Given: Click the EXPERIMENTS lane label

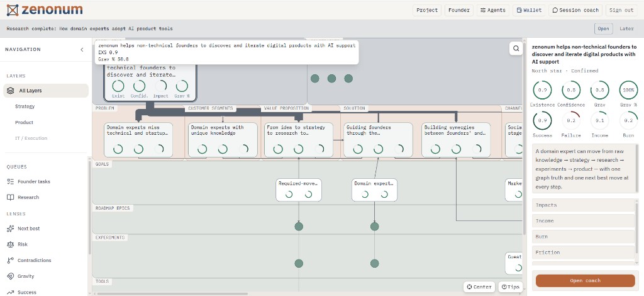Looking at the screenshot, I should [109, 237].
